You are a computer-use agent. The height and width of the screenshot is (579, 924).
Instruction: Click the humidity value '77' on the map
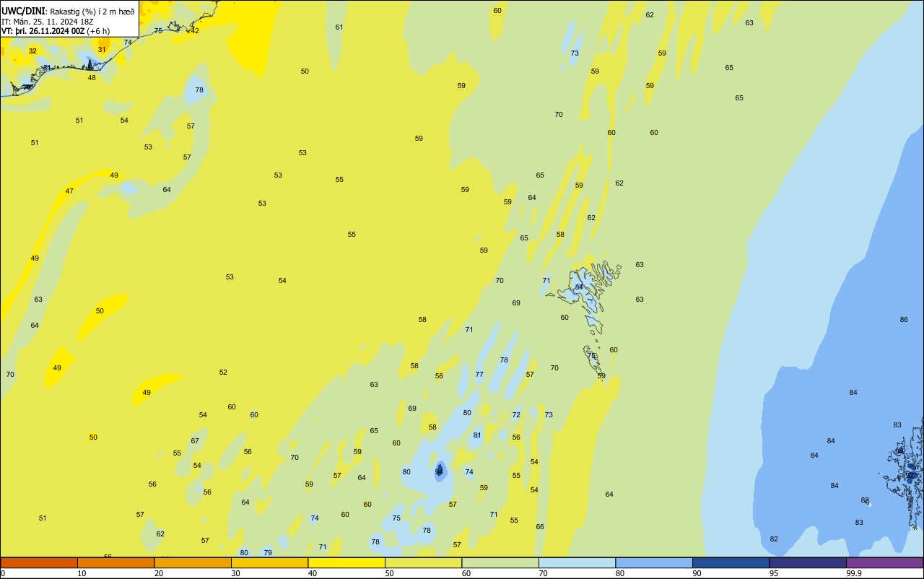[479, 374]
